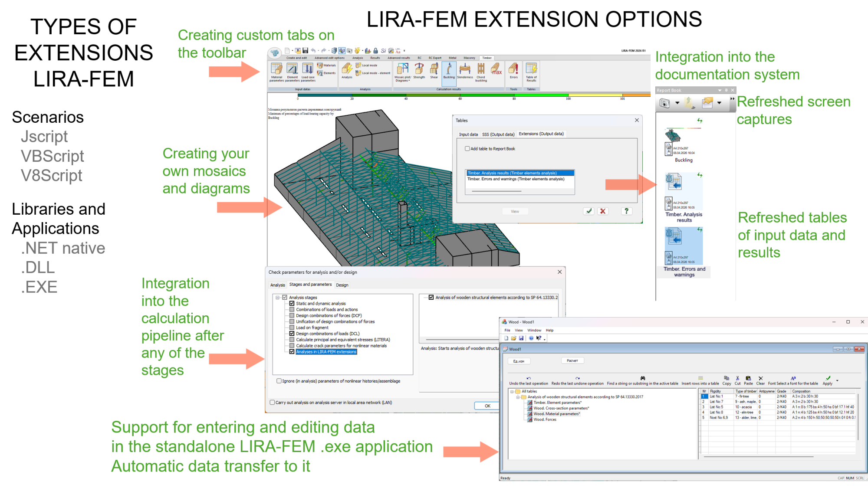Screen dimensions: 868x488
Task: Open the Report Book panel options dropdown arrow
Action: 720,90
